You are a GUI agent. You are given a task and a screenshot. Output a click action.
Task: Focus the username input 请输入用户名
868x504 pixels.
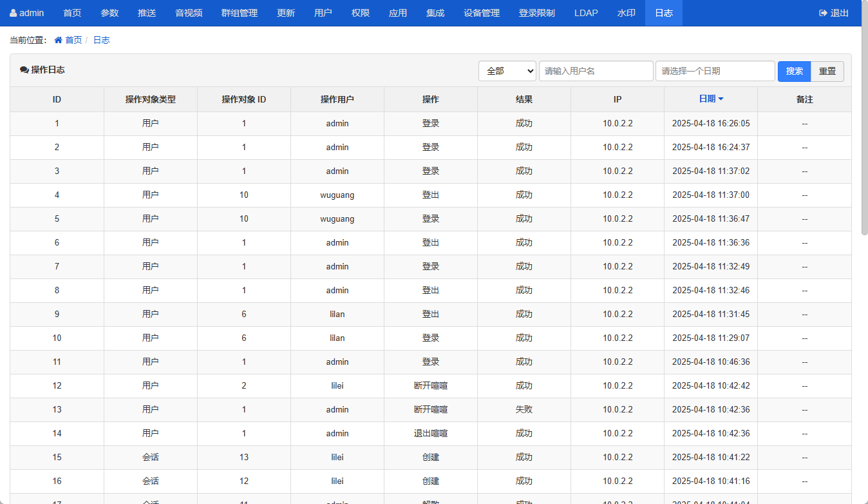[596, 71]
